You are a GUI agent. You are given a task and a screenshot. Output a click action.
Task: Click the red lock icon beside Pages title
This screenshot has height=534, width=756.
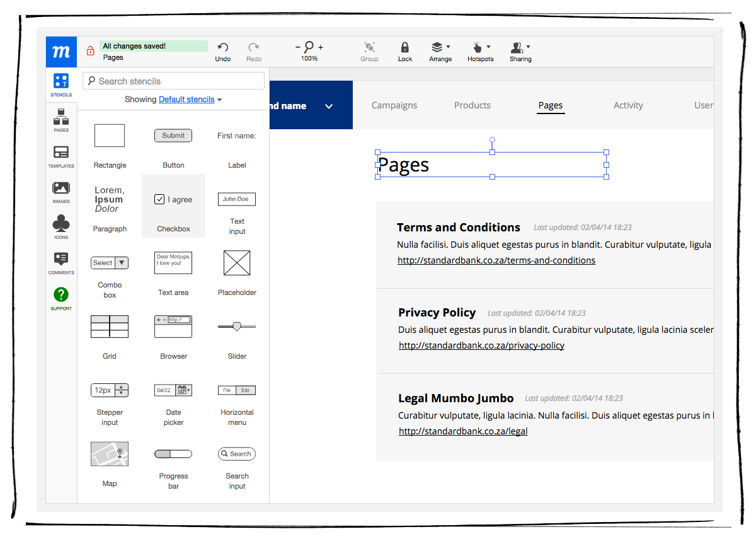[90, 51]
